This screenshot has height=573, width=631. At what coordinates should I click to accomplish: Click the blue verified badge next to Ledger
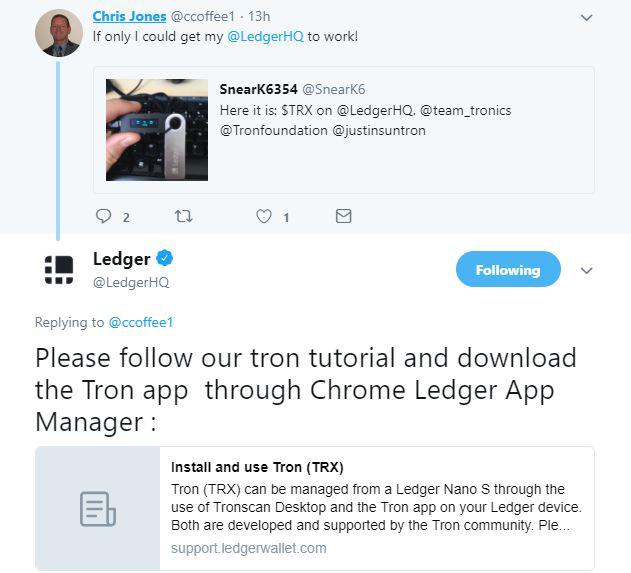point(164,258)
